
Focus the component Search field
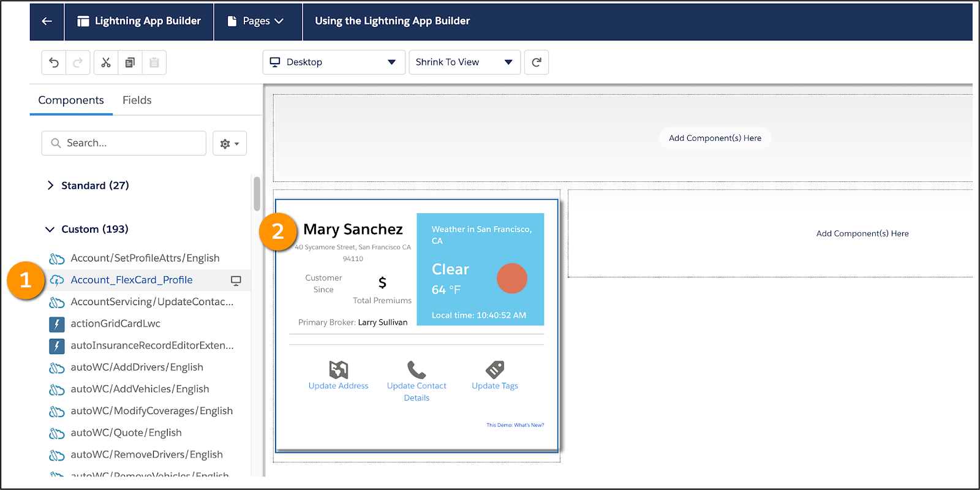(124, 143)
